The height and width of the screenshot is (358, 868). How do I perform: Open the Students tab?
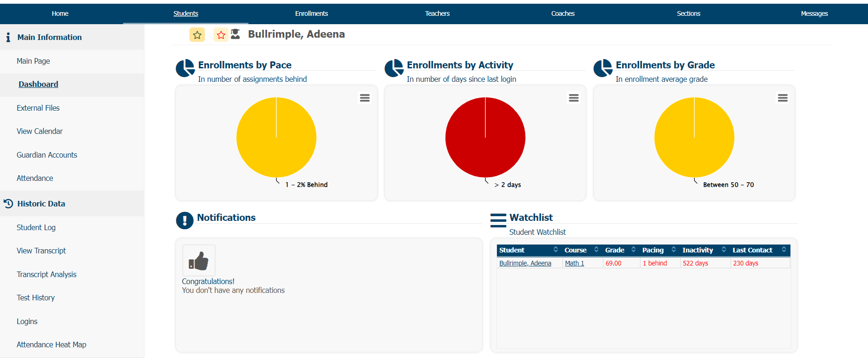[x=186, y=13]
